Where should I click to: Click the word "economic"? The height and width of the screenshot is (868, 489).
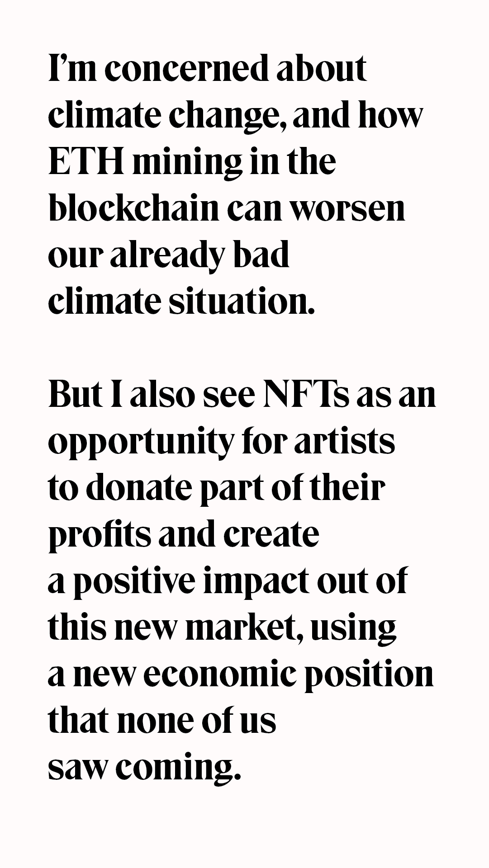coord(219,675)
